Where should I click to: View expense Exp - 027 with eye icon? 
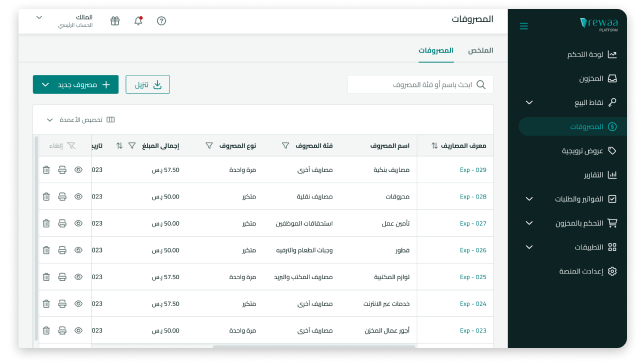78,223
